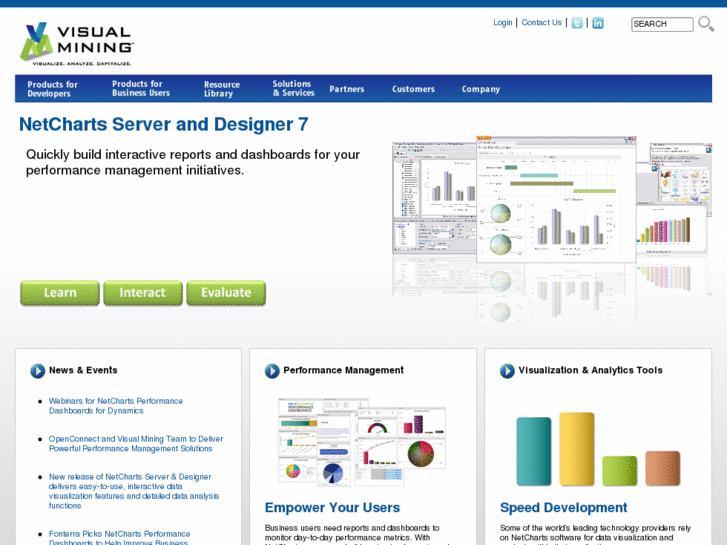Open Solutions & Services menu
This screenshot has width=727, height=545.
[293, 88]
